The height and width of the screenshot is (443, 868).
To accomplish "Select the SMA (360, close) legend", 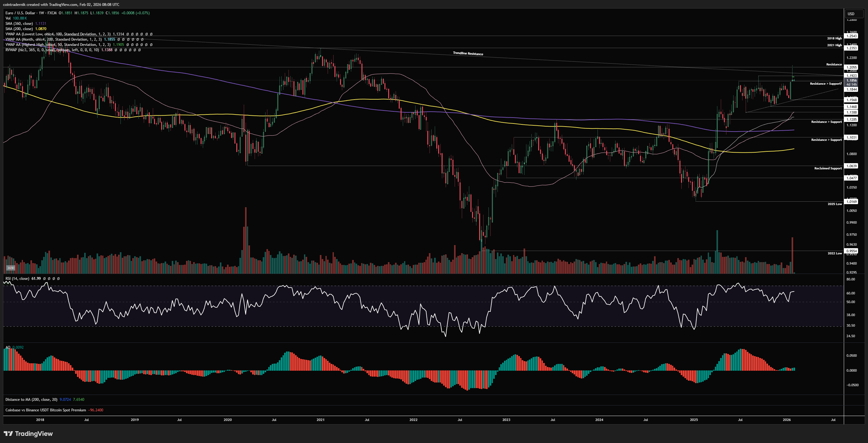I will [x=19, y=24].
